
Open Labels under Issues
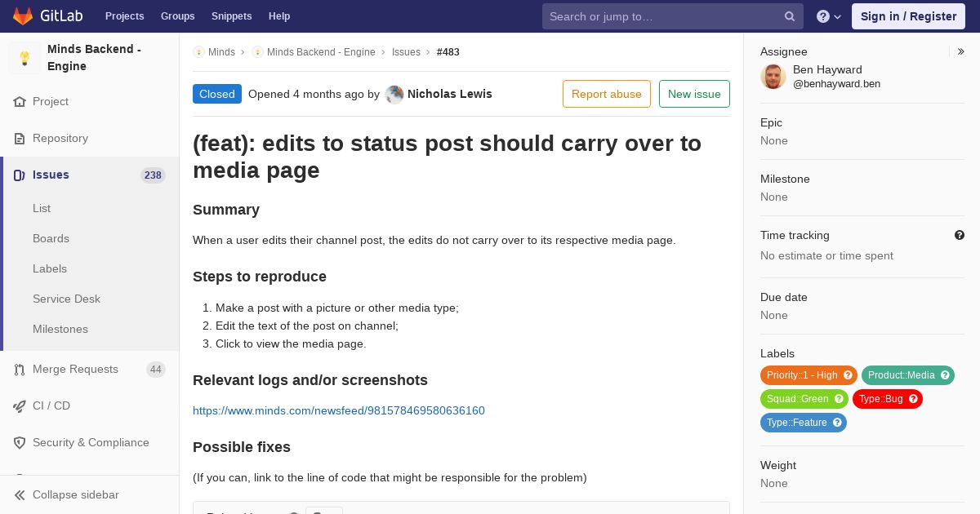(50, 268)
